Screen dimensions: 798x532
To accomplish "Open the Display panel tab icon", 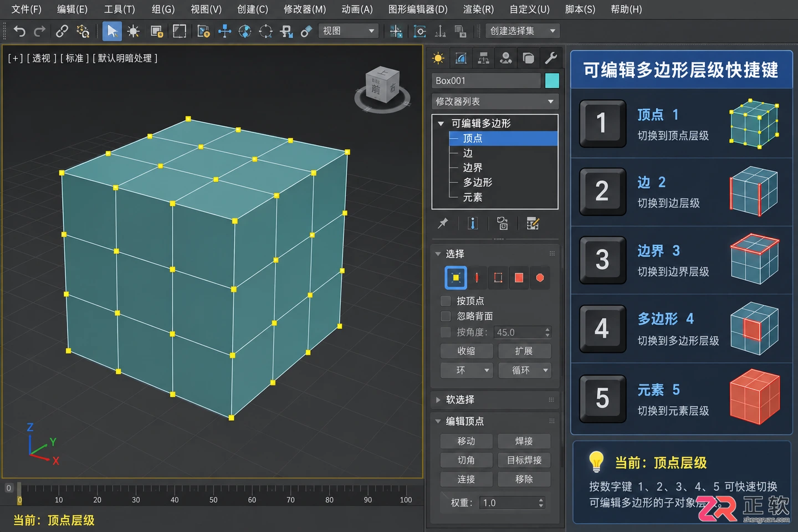I will tap(528, 58).
